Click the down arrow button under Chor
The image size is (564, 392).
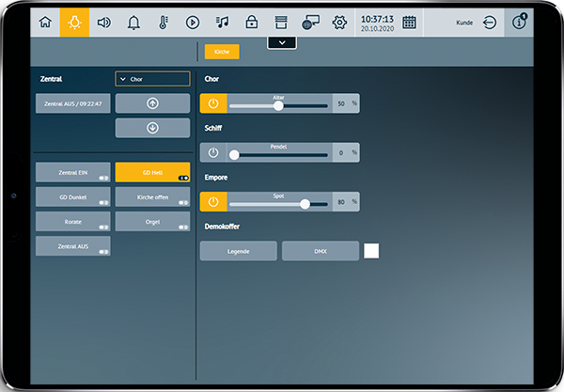[x=152, y=128]
